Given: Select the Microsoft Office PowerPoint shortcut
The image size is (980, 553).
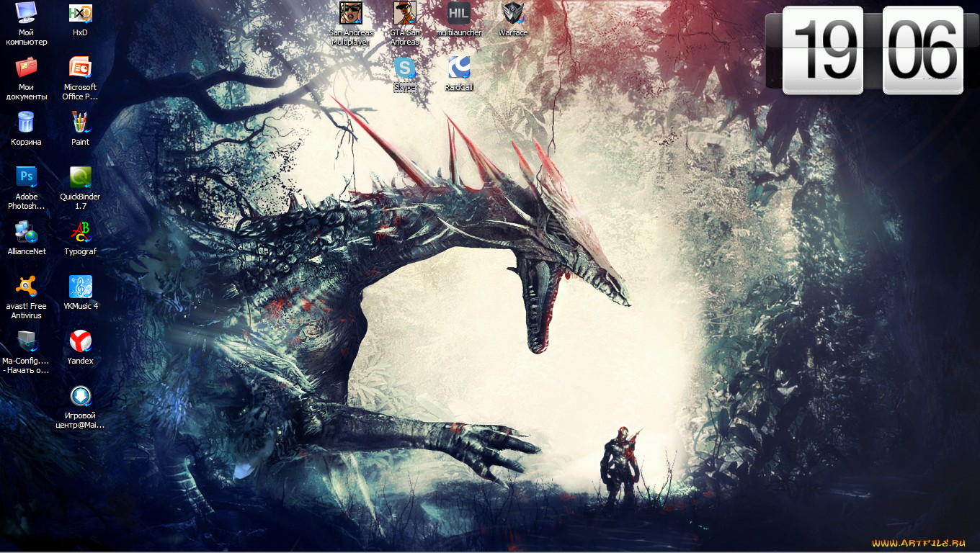Looking at the screenshot, I should 80,68.
